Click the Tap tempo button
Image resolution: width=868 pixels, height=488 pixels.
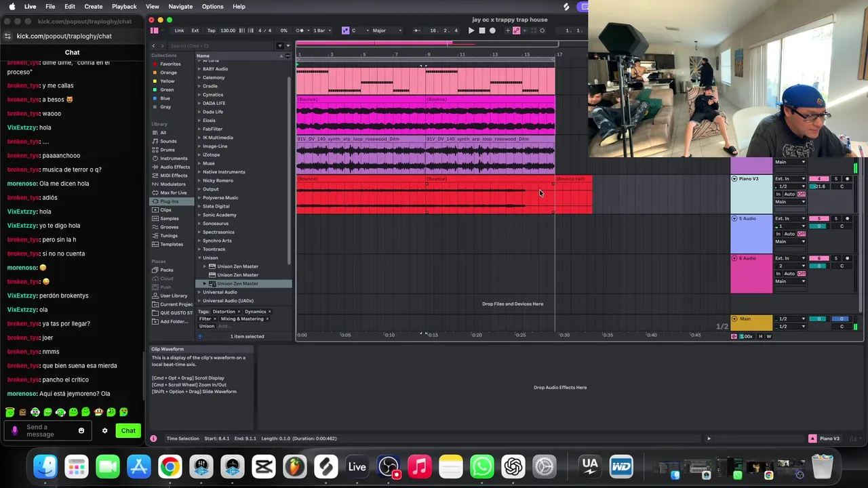211,30
